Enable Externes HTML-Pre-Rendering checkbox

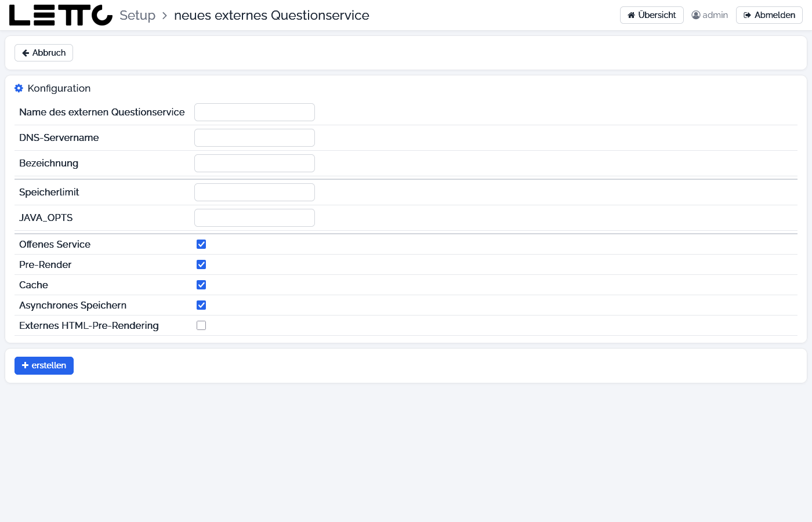click(201, 325)
